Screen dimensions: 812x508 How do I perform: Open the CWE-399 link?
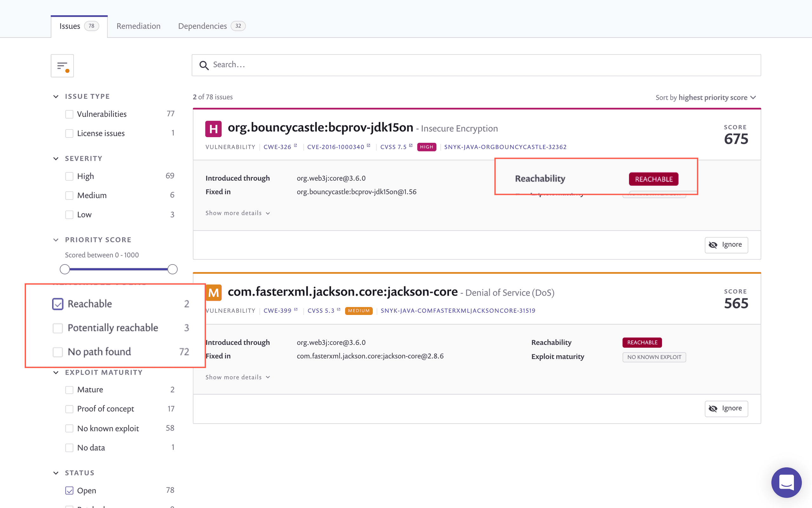point(277,311)
